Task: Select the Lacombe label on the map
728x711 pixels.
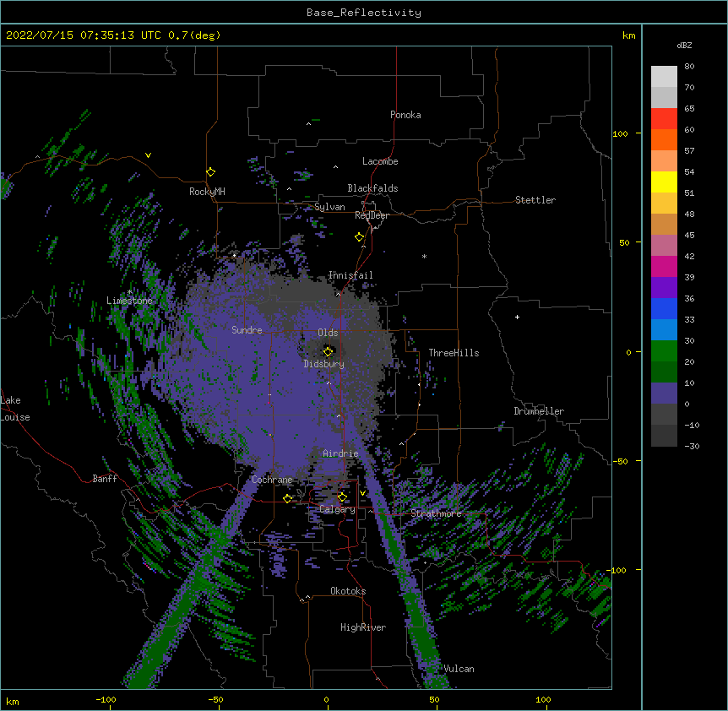Action: (x=380, y=161)
